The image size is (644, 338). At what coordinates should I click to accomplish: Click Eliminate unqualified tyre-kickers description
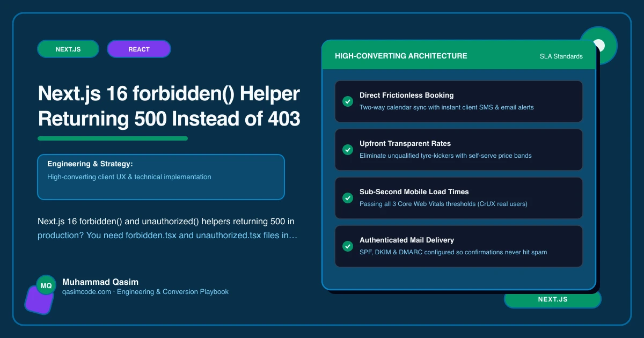tap(445, 156)
